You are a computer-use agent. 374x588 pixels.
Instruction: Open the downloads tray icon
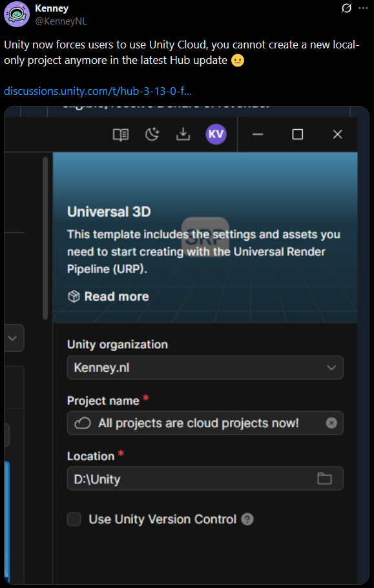point(183,134)
